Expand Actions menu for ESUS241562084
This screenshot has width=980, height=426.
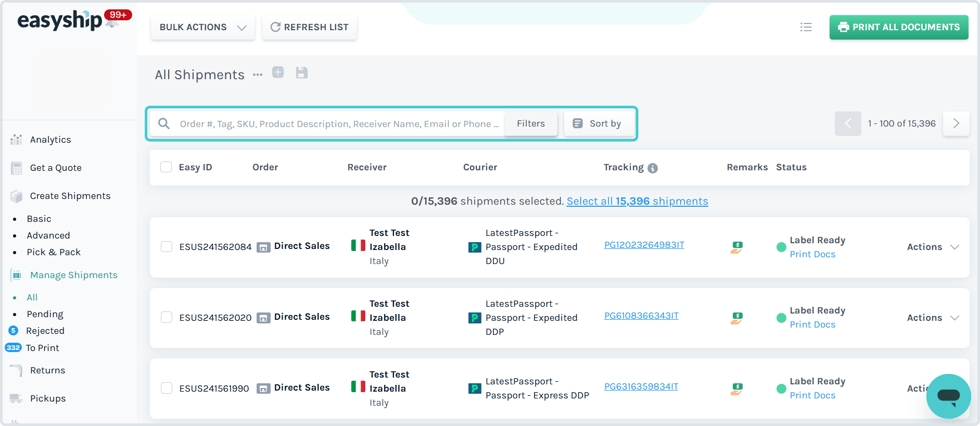pyautogui.click(x=933, y=247)
